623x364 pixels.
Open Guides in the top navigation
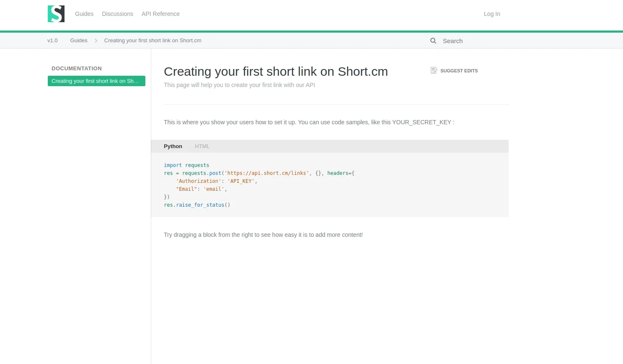pos(84,14)
